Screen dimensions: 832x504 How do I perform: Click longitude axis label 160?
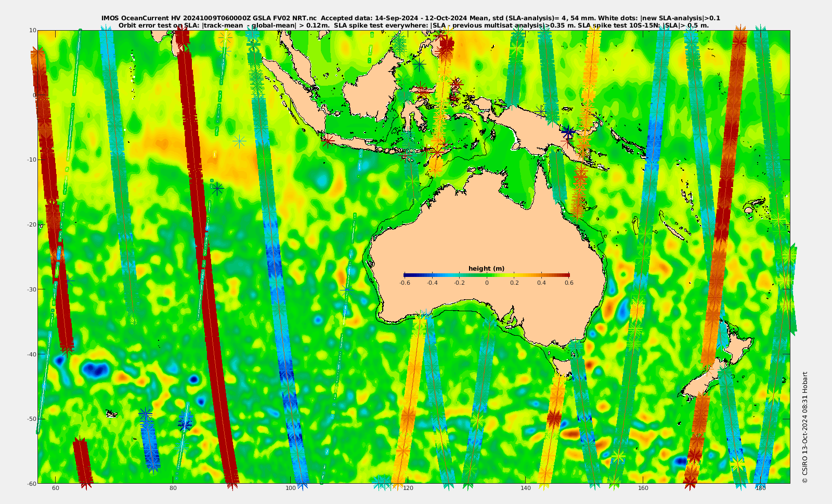click(x=643, y=488)
